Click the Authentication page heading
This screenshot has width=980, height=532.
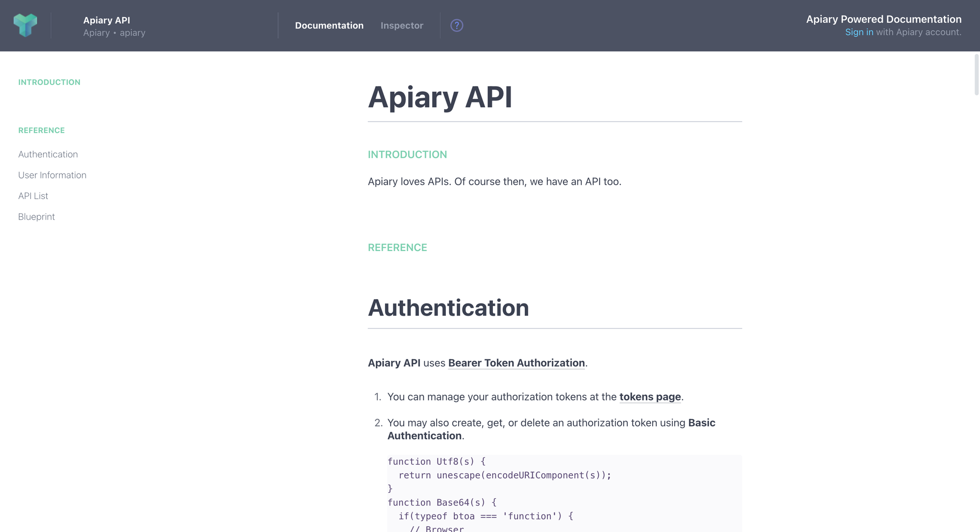point(448,308)
